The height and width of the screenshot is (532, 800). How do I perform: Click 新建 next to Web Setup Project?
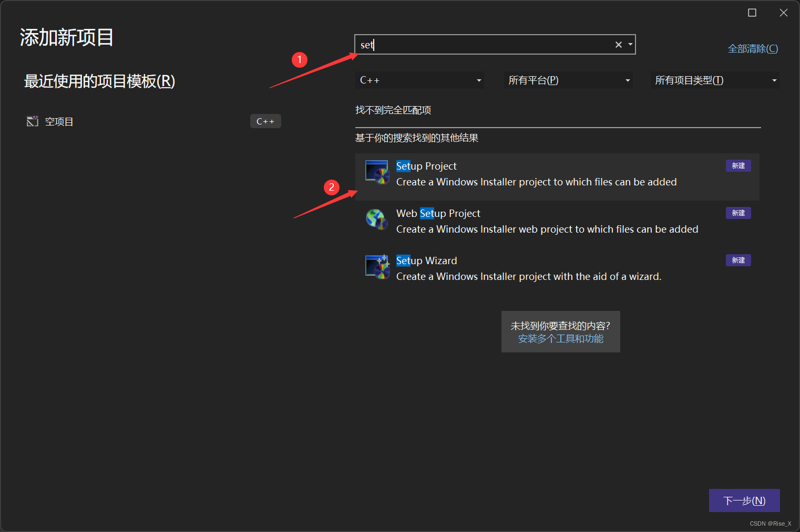738,213
